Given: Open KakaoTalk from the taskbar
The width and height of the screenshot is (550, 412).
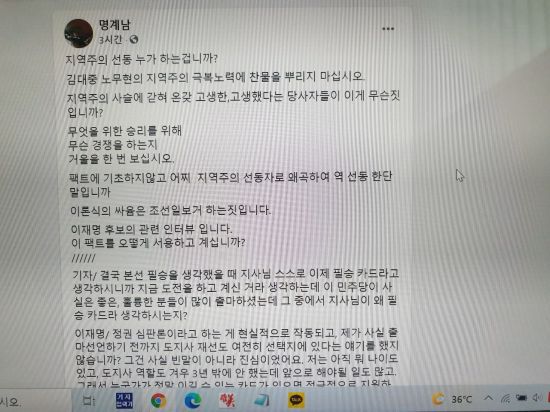Looking at the screenshot, I should coord(296,400).
